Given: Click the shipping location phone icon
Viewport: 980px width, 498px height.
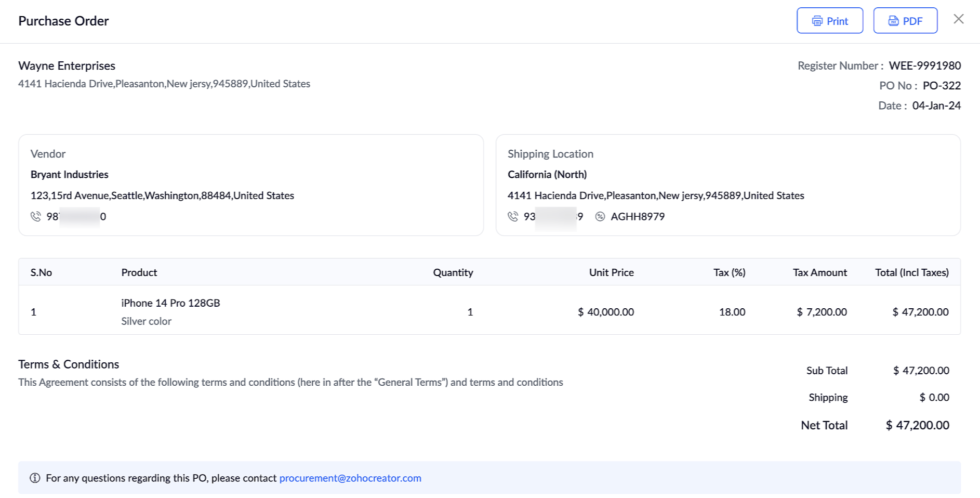Looking at the screenshot, I should pos(513,216).
